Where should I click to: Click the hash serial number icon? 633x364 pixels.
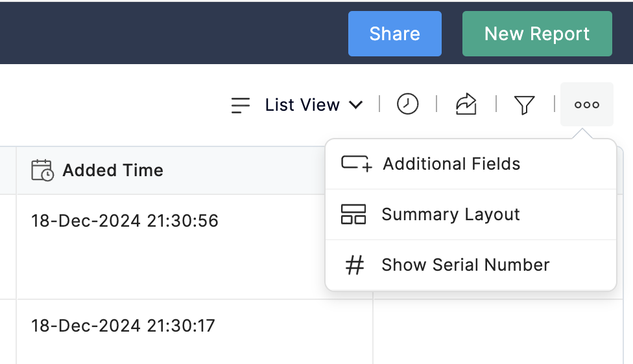point(355,266)
